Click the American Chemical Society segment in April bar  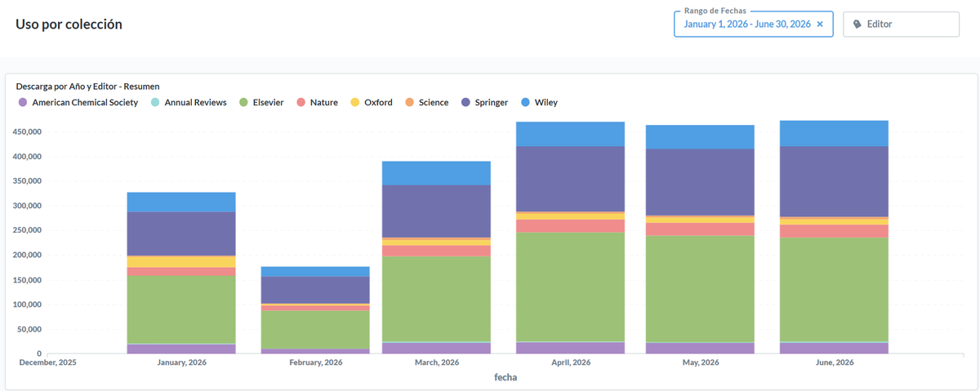tap(570, 349)
